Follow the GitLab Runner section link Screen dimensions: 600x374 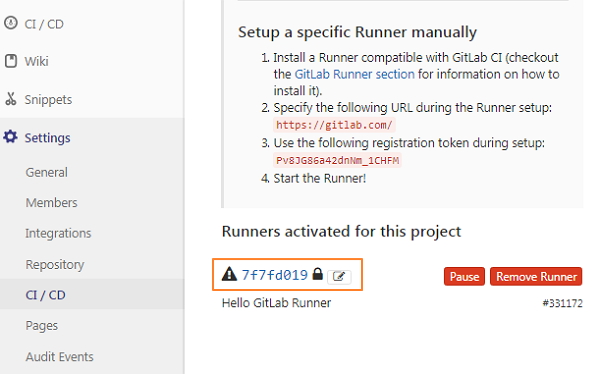(354, 74)
